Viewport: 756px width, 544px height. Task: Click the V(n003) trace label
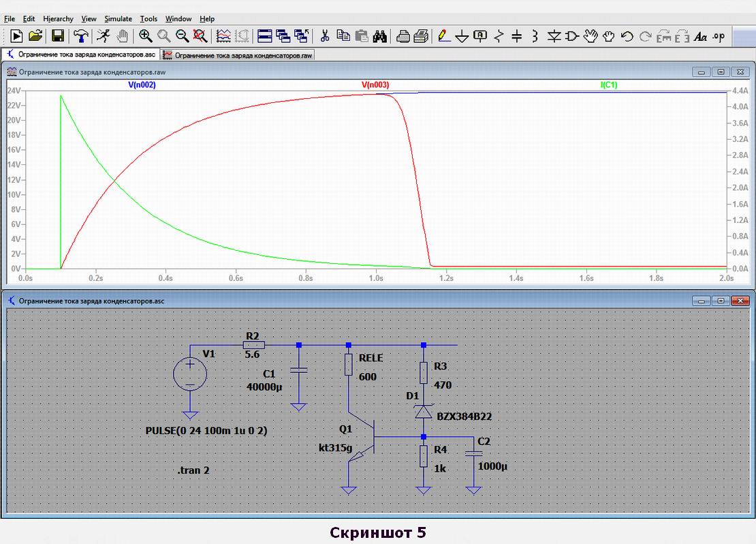[375, 85]
